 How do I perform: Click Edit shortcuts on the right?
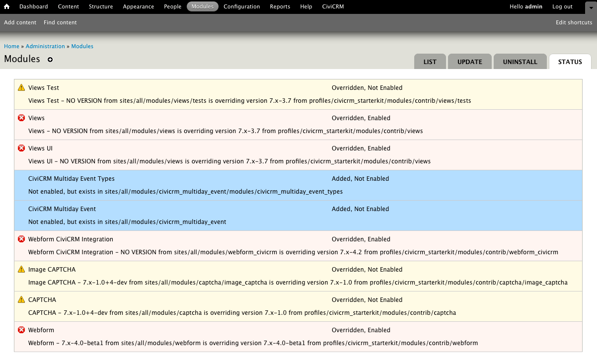click(574, 22)
